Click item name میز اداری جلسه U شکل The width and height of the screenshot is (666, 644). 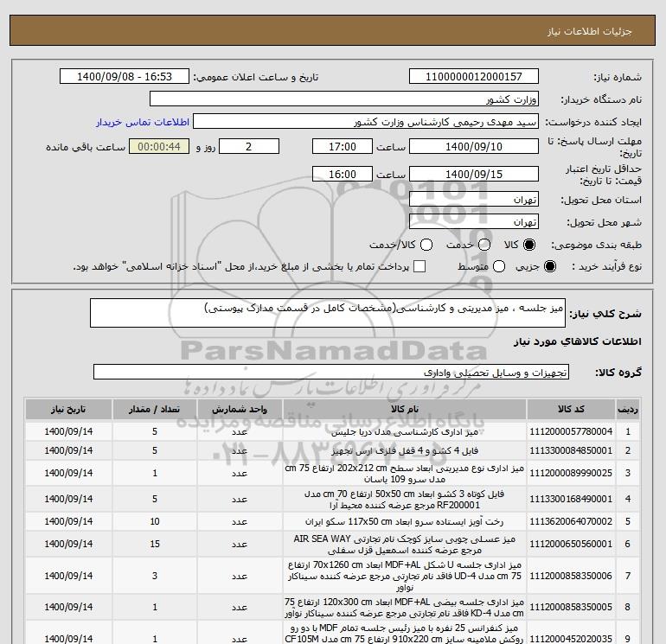[x=405, y=576]
